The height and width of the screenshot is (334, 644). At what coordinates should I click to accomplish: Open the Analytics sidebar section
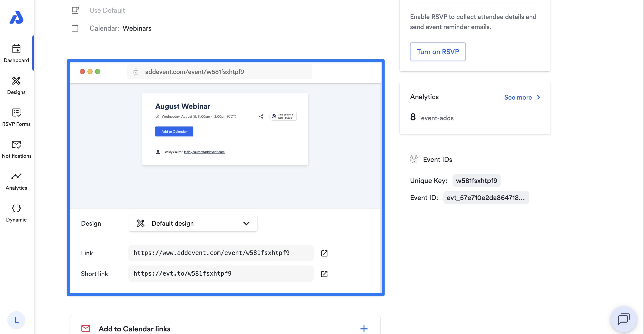(x=17, y=181)
